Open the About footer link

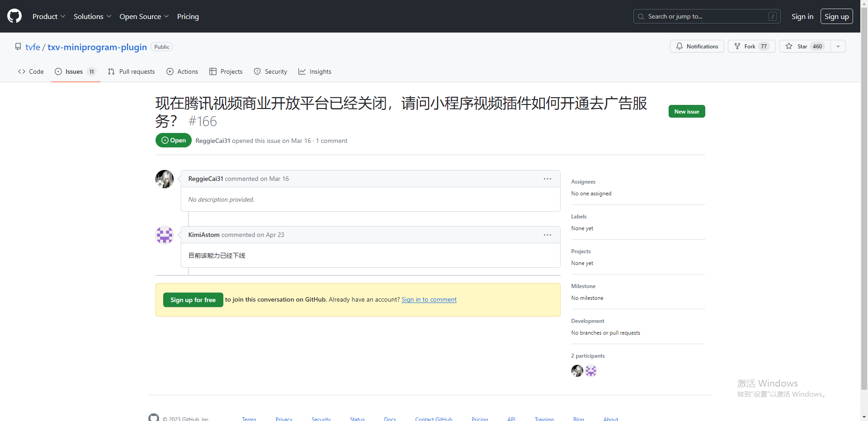tap(611, 419)
